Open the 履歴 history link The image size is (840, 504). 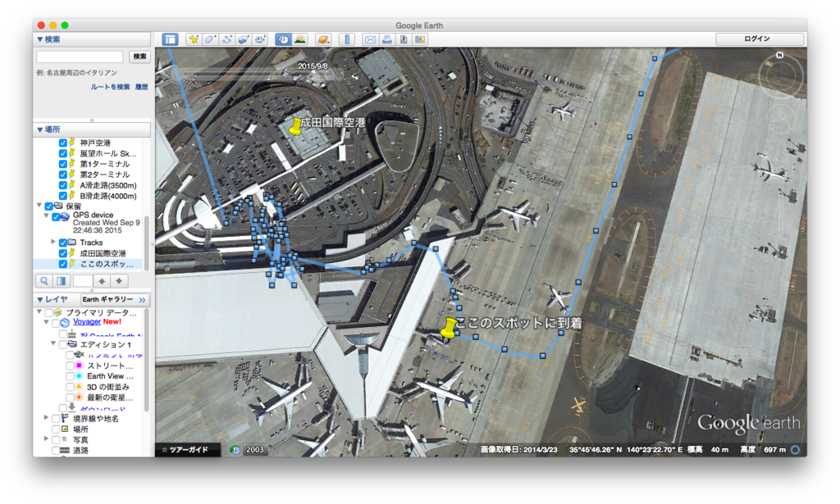pyautogui.click(x=141, y=87)
